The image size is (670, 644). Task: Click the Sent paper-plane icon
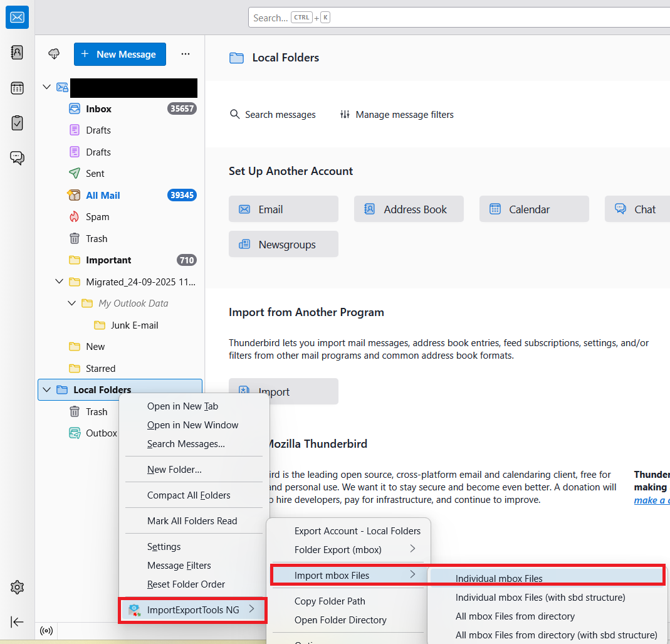click(x=75, y=173)
